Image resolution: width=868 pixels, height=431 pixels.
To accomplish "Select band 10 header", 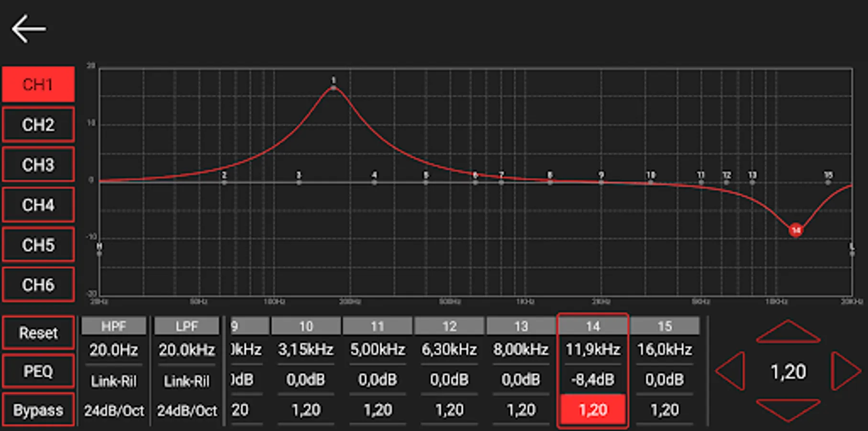I will point(306,326).
